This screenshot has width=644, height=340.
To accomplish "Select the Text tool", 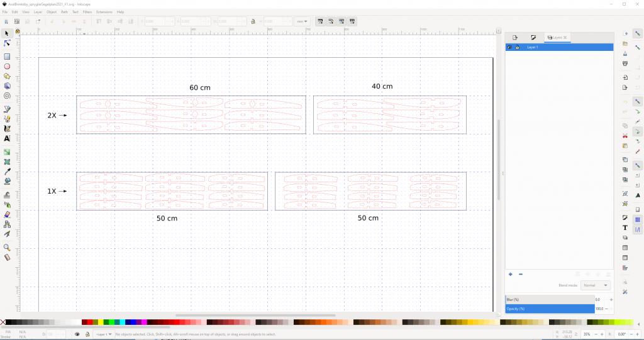I will coord(7,138).
